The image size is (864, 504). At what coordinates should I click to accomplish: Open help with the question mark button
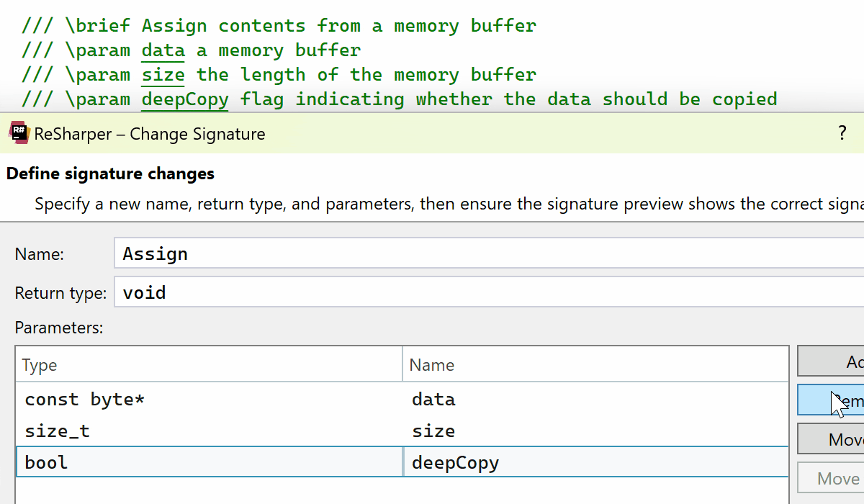point(842,133)
